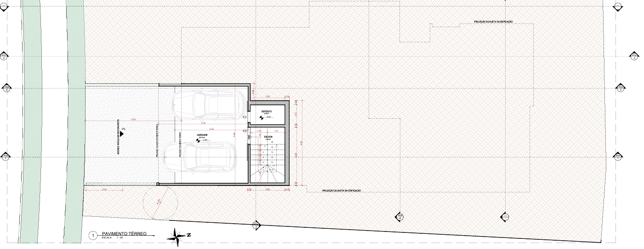Select the black slope arrow on driveway

point(124,133)
